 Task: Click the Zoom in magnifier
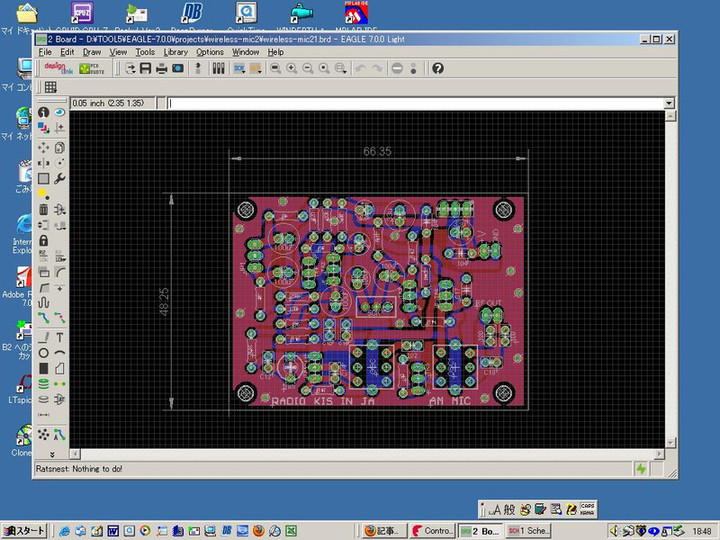(291, 68)
